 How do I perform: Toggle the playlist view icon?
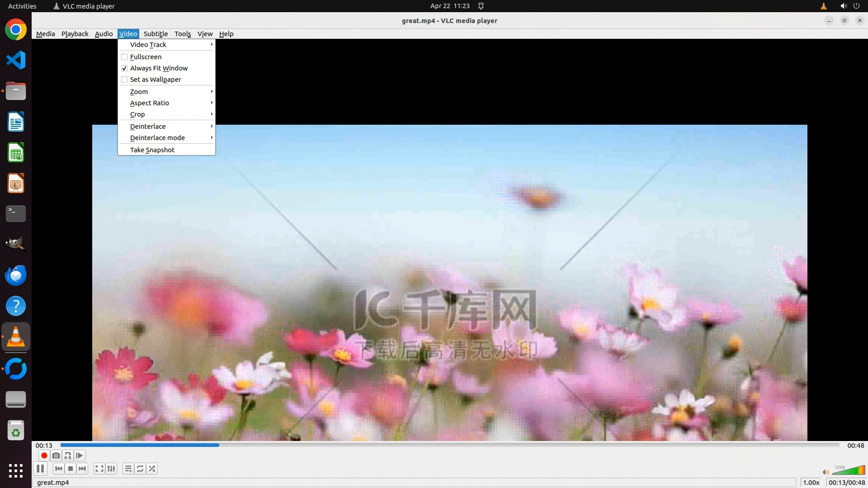128,469
